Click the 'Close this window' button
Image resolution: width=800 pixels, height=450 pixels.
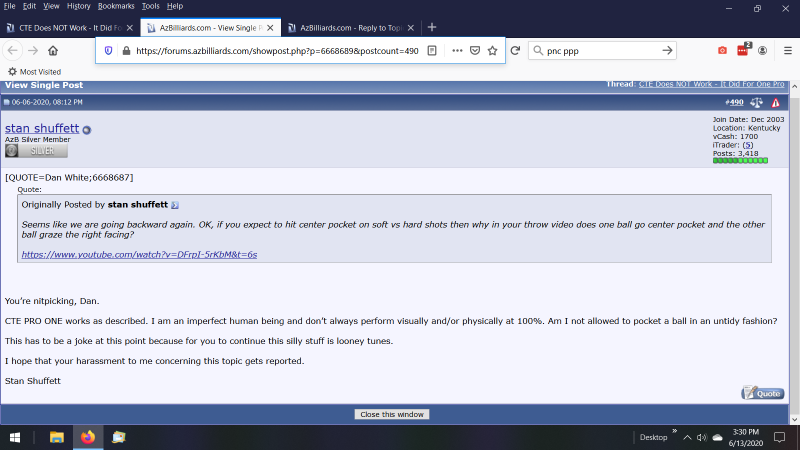pyautogui.click(x=392, y=414)
